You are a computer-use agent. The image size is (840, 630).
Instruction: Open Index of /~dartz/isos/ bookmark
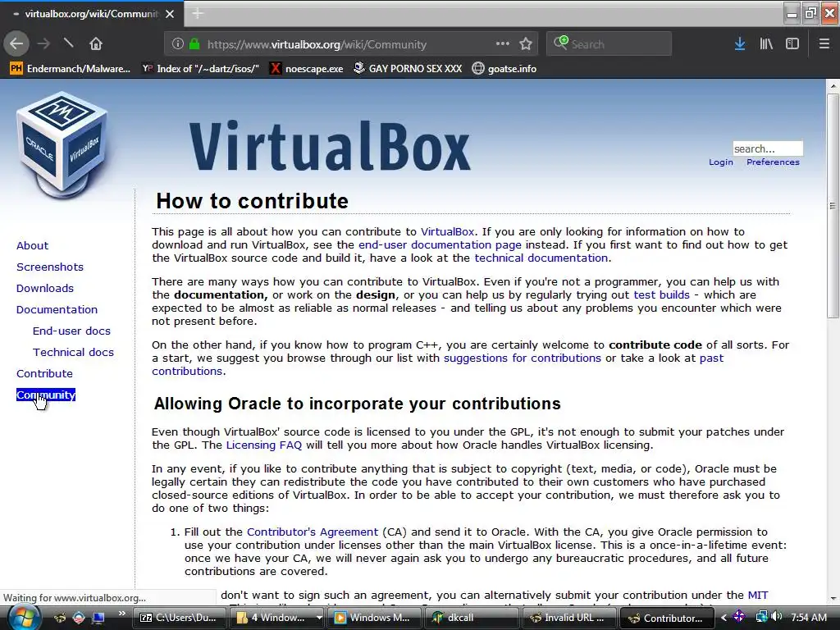pyautogui.click(x=201, y=69)
